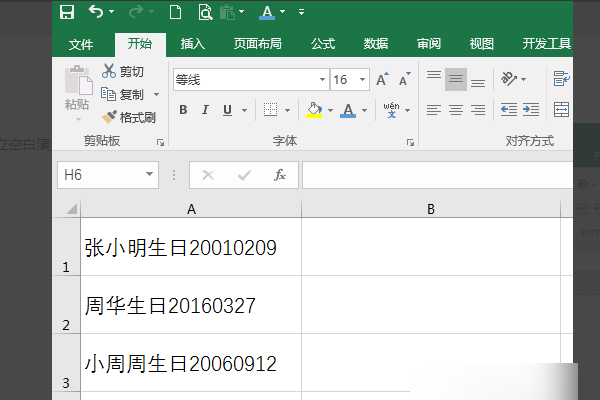The height and width of the screenshot is (400, 600).
Task: Click the Cut (剪切) scissors icon
Action: pos(109,72)
